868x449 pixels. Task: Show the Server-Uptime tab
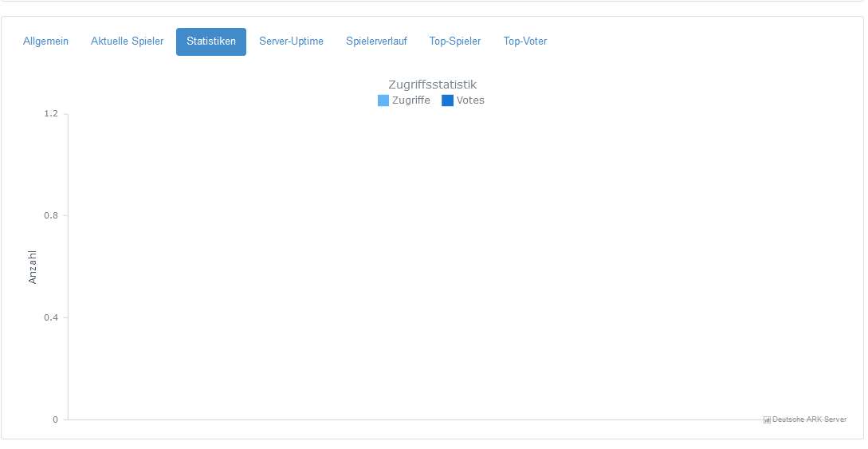coord(291,41)
